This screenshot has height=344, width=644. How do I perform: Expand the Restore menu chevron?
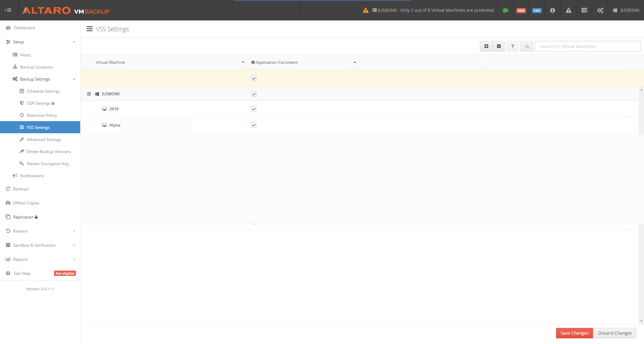point(74,231)
